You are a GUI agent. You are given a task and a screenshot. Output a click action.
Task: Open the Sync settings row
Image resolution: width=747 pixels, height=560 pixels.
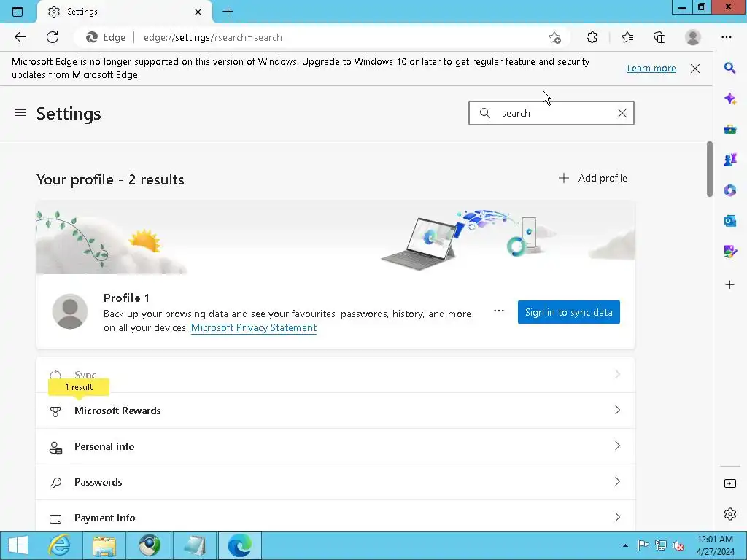pyautogui.click(x=336, y=375)
